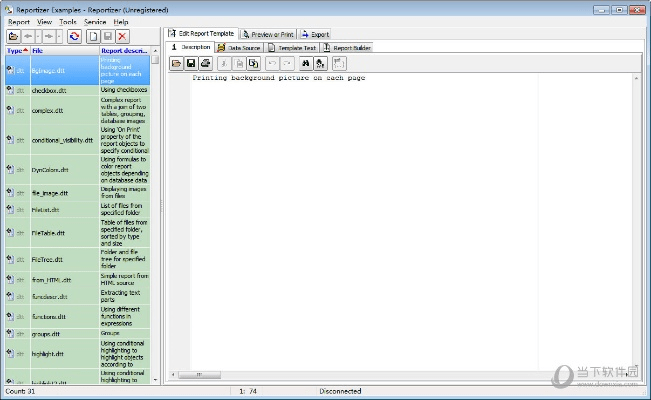Screen dimensions: 651x400
Task: Select the FileTree.dtt report row
Action: pos(49,260)
